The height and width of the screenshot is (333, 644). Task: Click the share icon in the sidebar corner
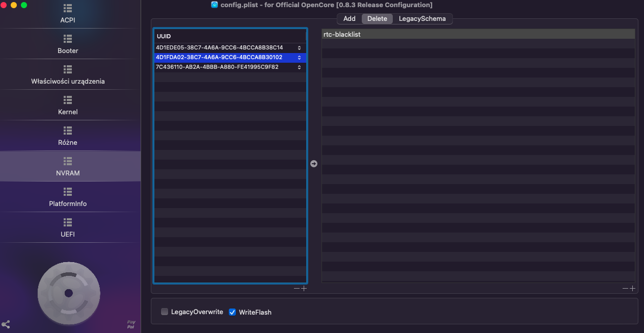click(6, 324)
